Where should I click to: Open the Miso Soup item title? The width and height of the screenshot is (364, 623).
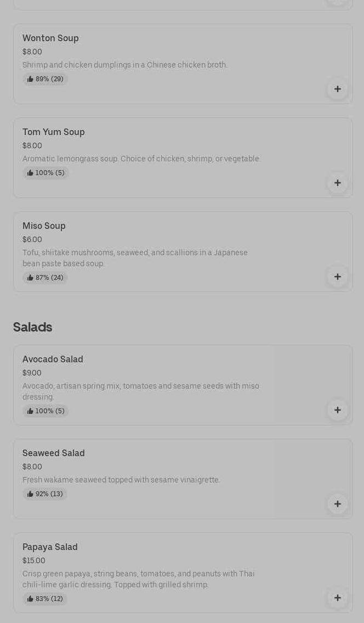pyautogui.click(x=44, y=226)
